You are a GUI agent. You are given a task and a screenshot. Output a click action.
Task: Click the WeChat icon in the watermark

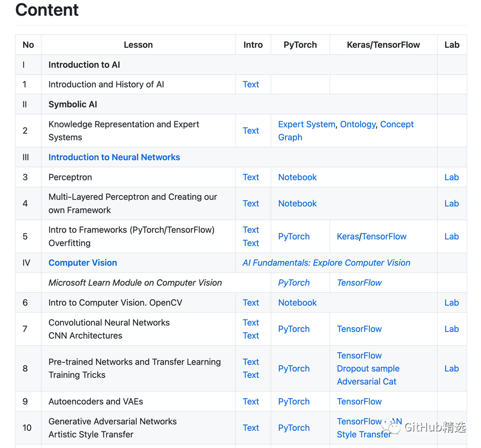point(394,427)
